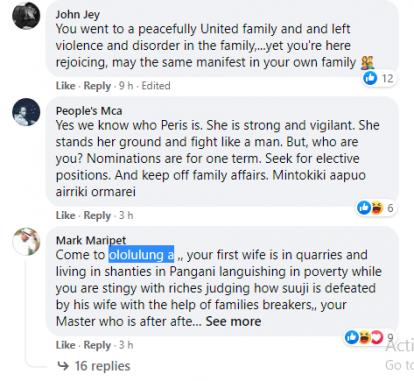The image size is (414, 381).
Task: Open John Jey's profile picture
Action: coord(26,16)
